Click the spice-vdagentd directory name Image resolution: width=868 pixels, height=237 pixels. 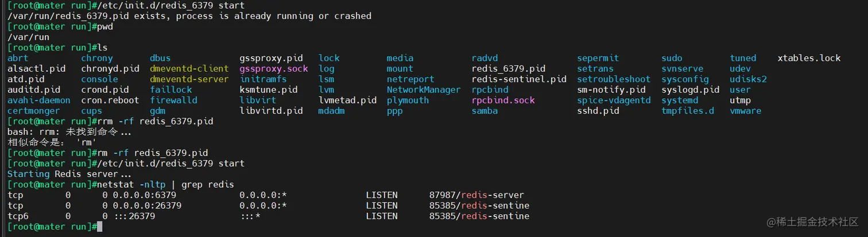click(x=614, y=100)
